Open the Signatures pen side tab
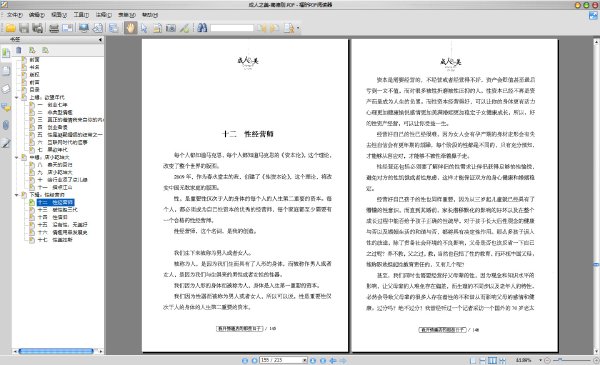The height and width of the screenshot is (365, 600). click(x=6, y=143)
